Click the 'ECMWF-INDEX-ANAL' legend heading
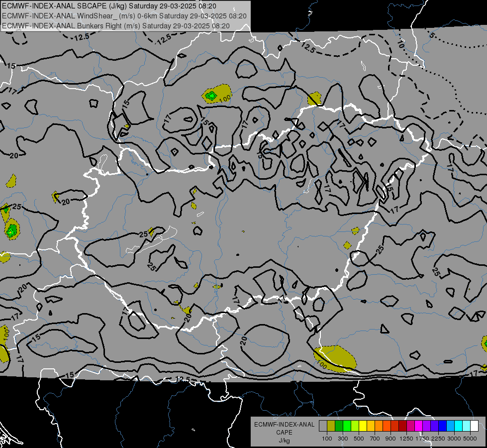The height and width of the screenshot is (448, 487). tap(284, 425)
